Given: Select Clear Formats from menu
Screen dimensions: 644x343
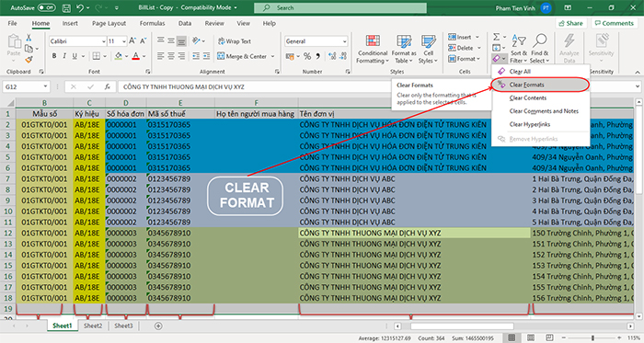Looking at the screenshot, I should click(x=541, y=85).
